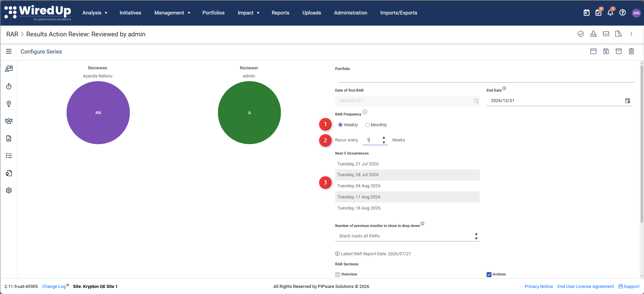Expand the Analysis menu dropdown
The height and width of the screenshot is (294, 644).
[x=95, y=13]
